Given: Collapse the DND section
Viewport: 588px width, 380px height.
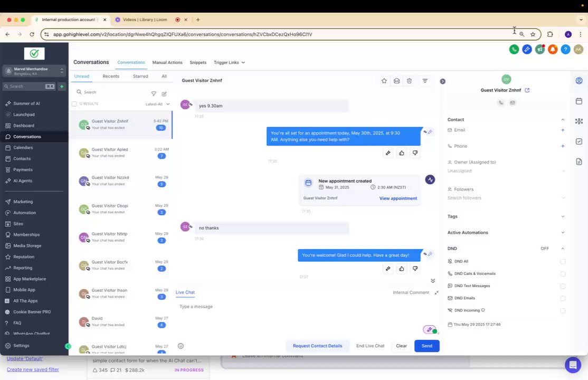Looking at the screenshot, I should click(x=563, y=249).
